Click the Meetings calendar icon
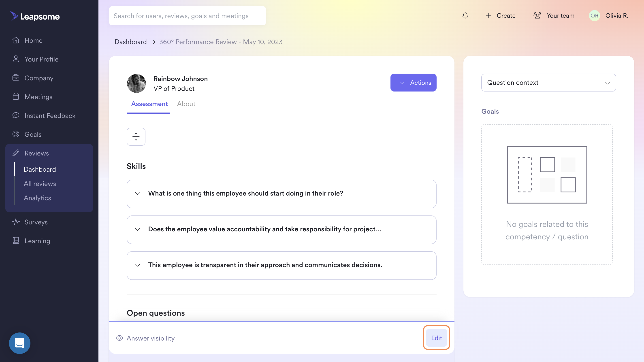The height and width of the screenshot is (362, 644). [16, 96]
